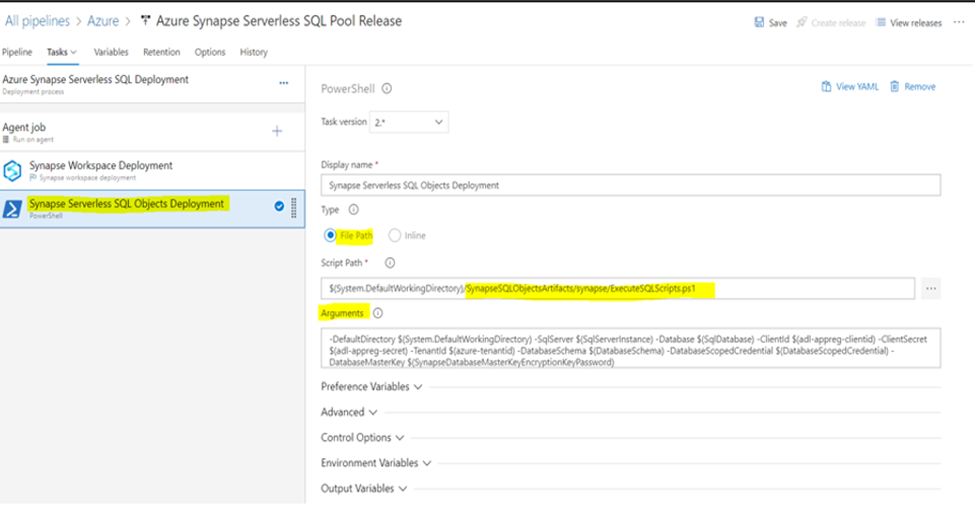Click the View YAML link text
Screen dimensions: 975x515
click(857, 86)
